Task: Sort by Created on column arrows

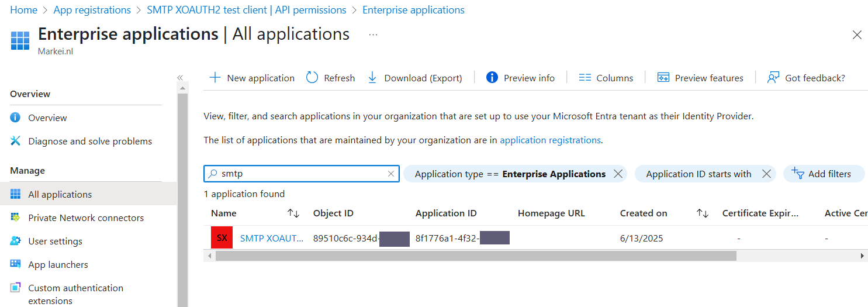Action: 703,213
